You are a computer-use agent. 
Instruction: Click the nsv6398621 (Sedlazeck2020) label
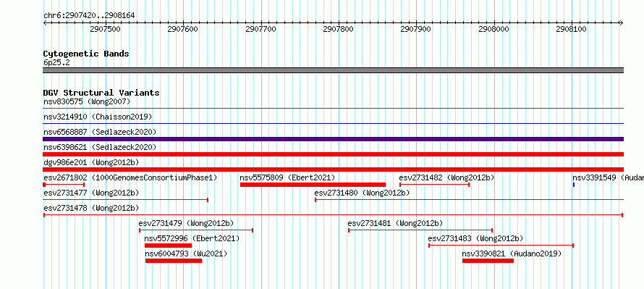[x=100, y=147]
